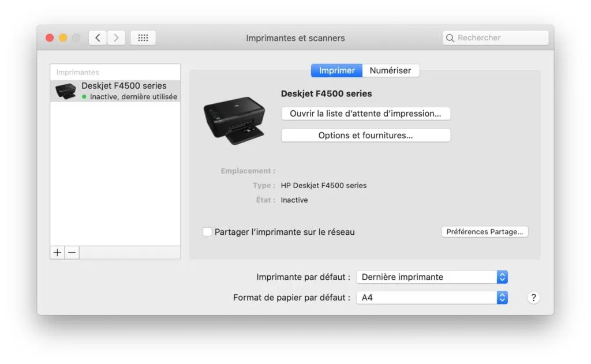Viewport: 591px width, 364px height.
Task: Show all preferences grid icon
Action: 143,37
